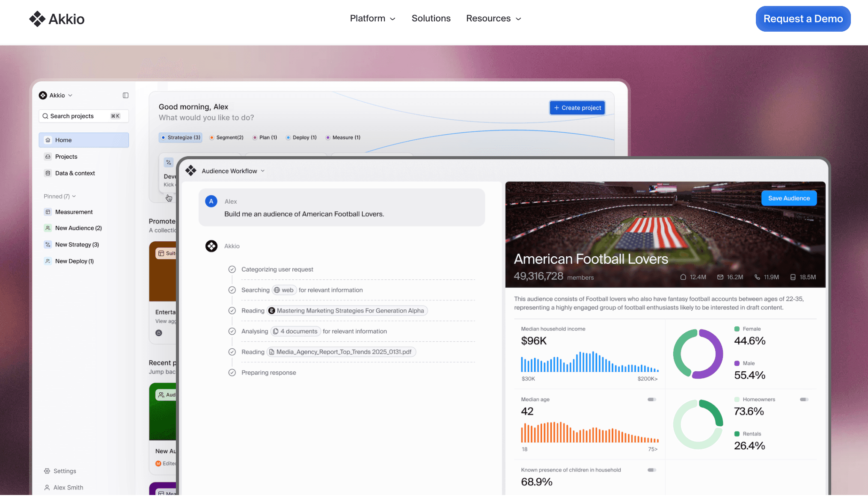This screenshot has height=498, width=868.
Task: Expand the Audience Workflow dropdown
Action: [x=263, y=171]
